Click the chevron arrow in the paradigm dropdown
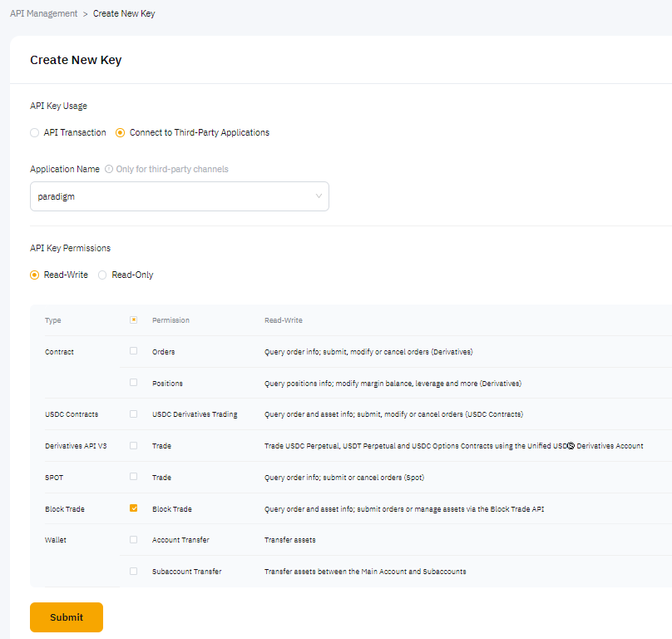This screenshot has width=672, height=639. click(x=319, y=196)
